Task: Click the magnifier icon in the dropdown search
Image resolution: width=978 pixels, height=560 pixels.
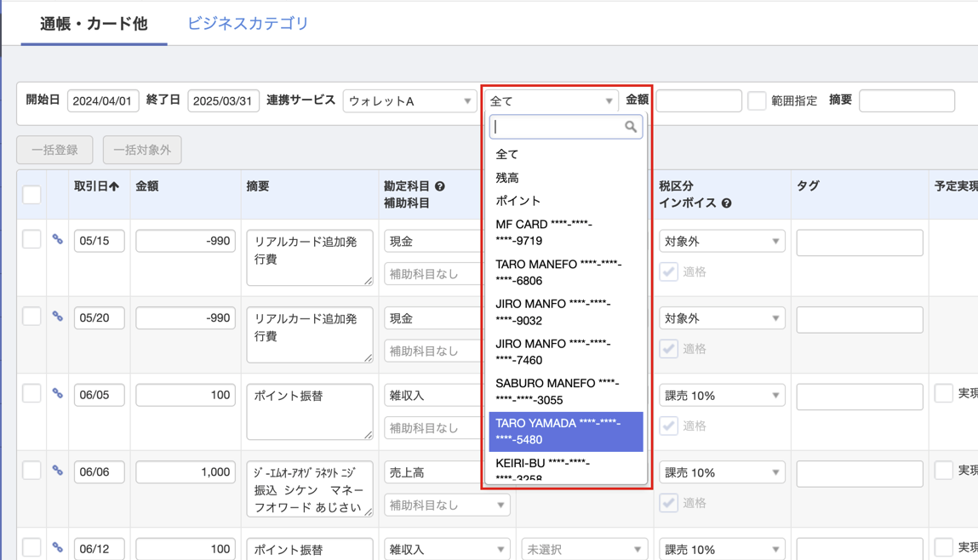Action: click(x=630, y=127)
